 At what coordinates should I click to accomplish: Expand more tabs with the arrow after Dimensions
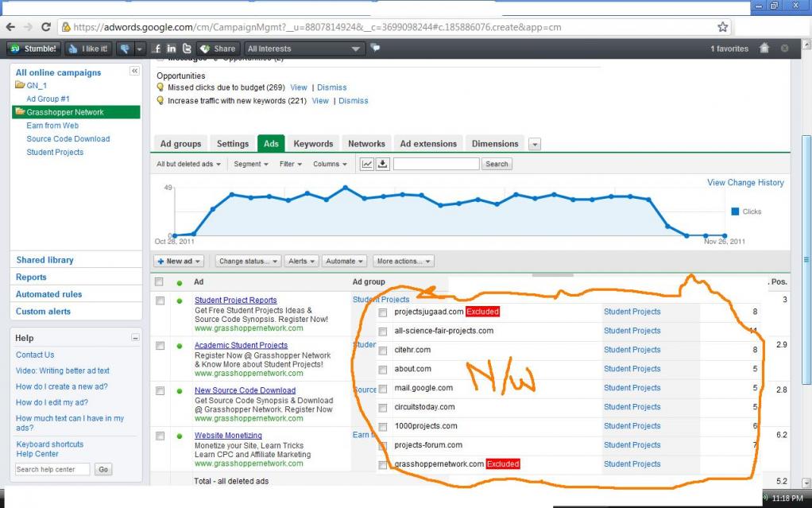click(x=535, y=144)
